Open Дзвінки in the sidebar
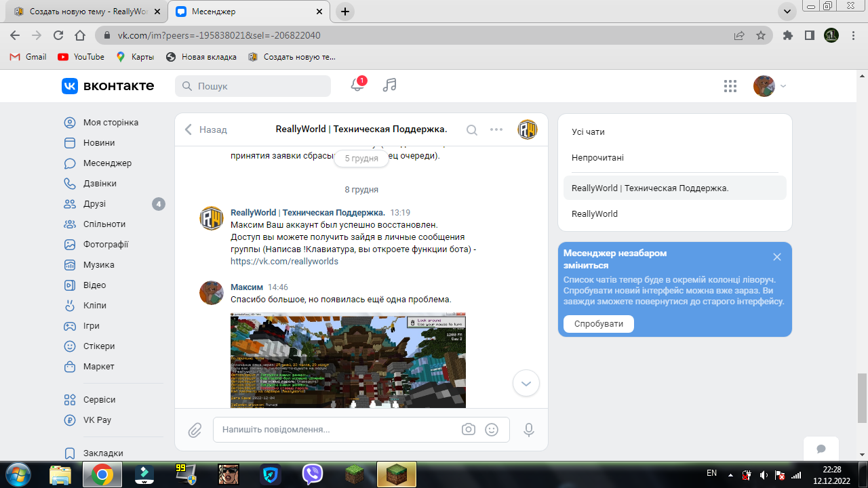 [100, 184]
